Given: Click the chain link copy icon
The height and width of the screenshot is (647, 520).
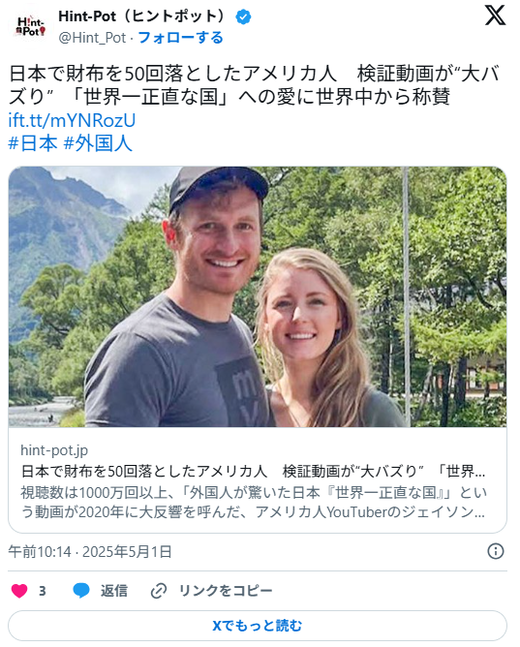Looking at the screenshot, I should pos(158,590).
